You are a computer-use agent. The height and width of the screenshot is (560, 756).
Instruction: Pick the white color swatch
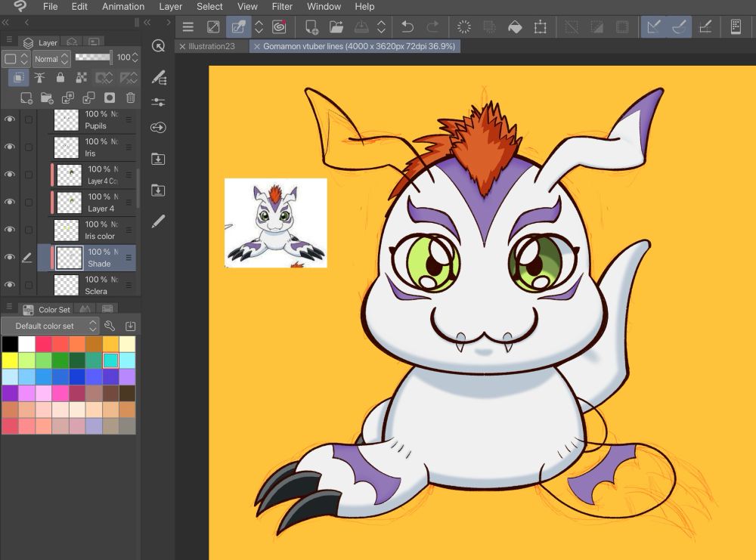(26, 344)
